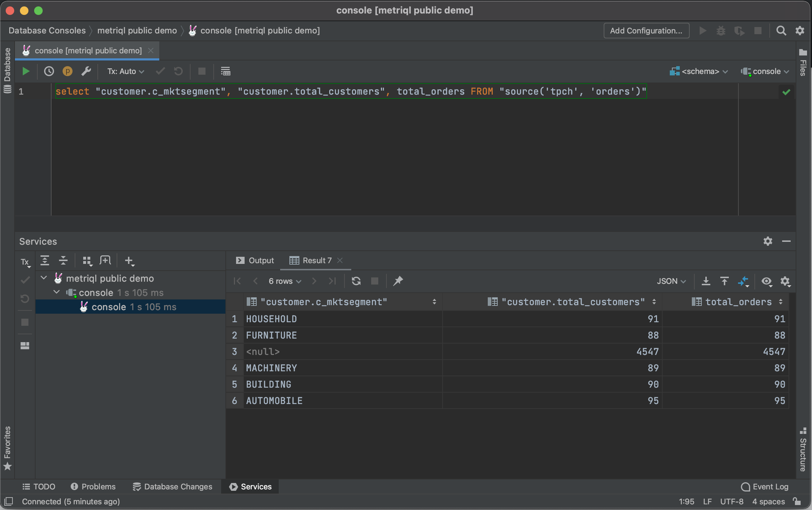This screenshot has width=812, height=510.
Task: Open Query History using the clock icon
Action: 49,71
